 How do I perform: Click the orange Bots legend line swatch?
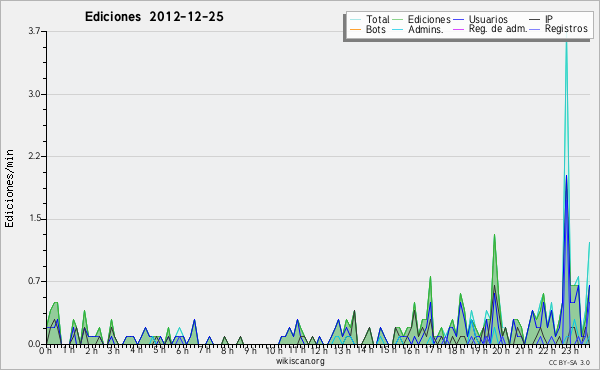point(355,29)
